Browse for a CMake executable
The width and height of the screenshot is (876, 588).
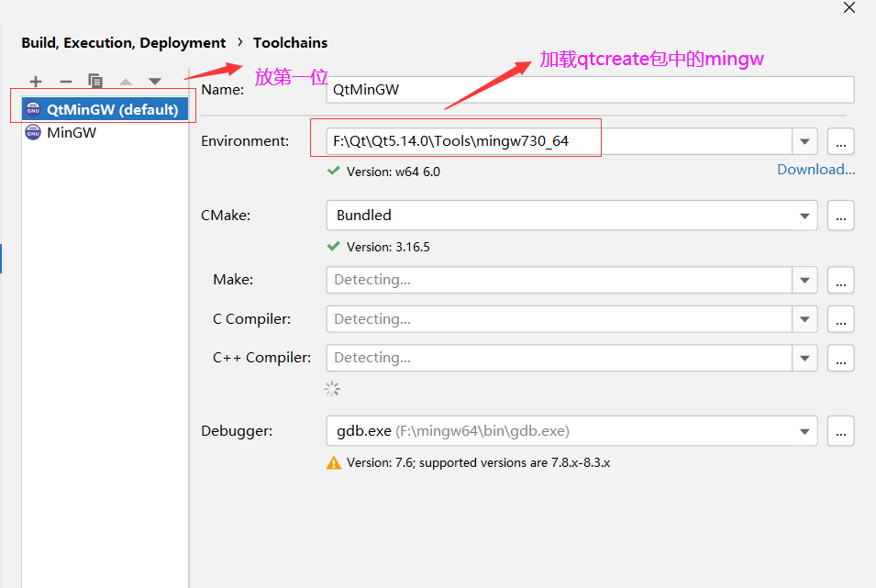point(840,216)
